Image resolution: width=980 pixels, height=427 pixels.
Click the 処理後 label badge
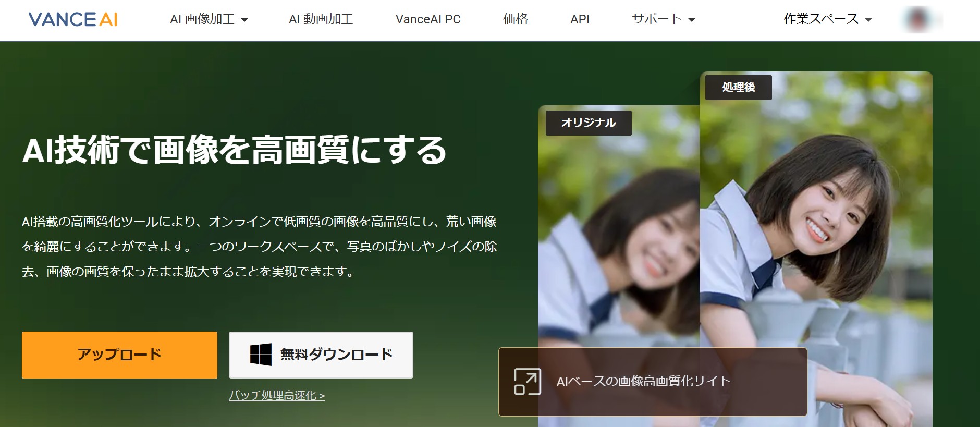point(738,87)
